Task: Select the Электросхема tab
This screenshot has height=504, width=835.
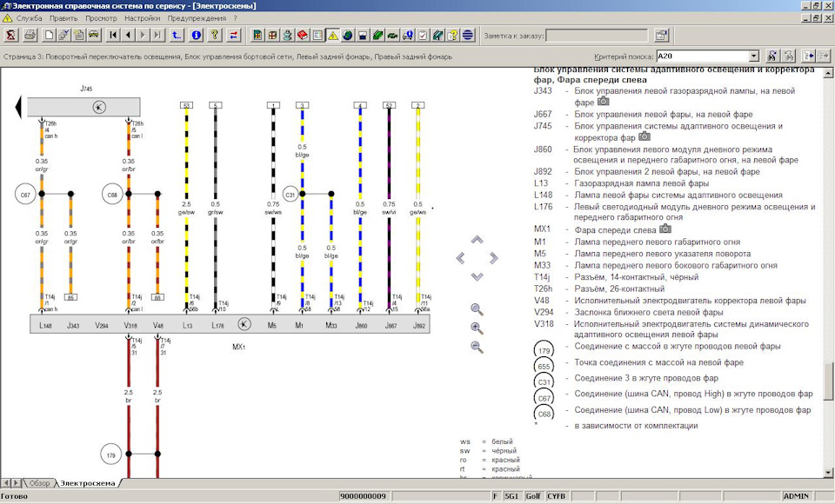Action: tap(87, 483)
